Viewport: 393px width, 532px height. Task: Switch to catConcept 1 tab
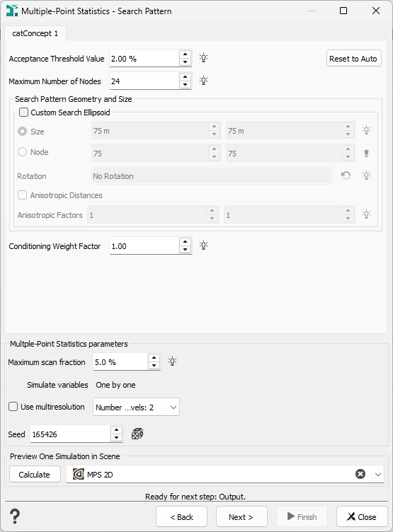click(35, 33)
